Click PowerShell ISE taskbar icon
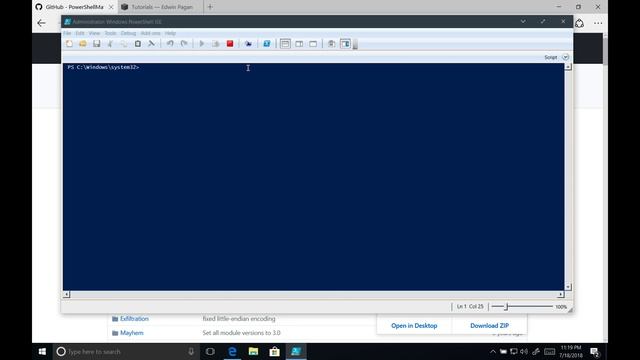The height and width of the screenshot is (360, 640). coord(296,351)
